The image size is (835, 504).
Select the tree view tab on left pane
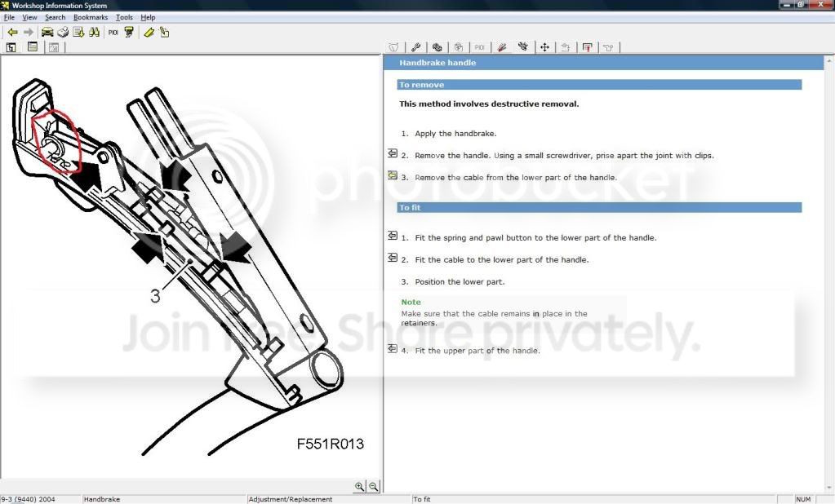coord(11,47)
